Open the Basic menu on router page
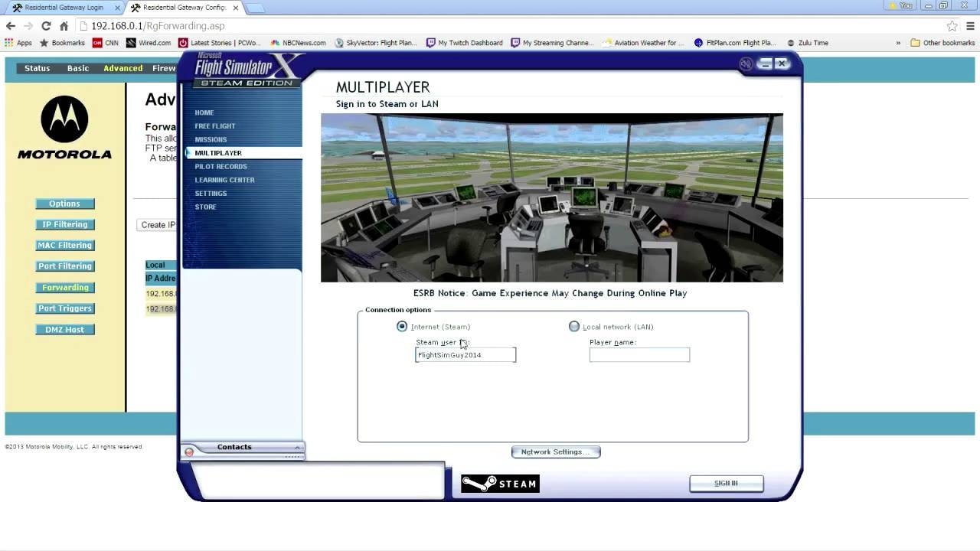The height and width of the screenshot is (551, 980). click(x=78, y=68)
